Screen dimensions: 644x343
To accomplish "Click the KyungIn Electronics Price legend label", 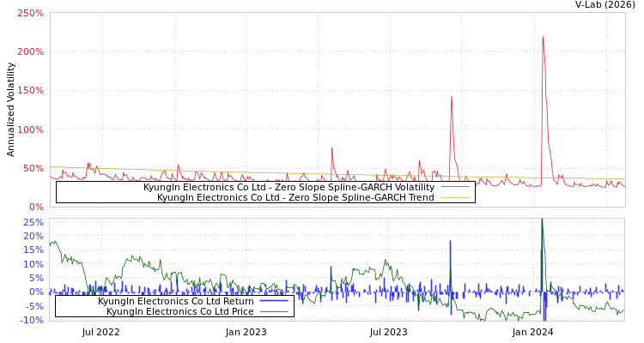I will point(179,311).
